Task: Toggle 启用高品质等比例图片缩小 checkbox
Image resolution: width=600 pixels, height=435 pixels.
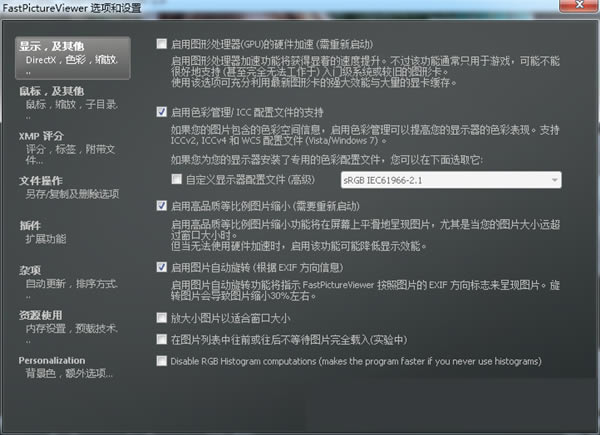Action: coord(161,206)
